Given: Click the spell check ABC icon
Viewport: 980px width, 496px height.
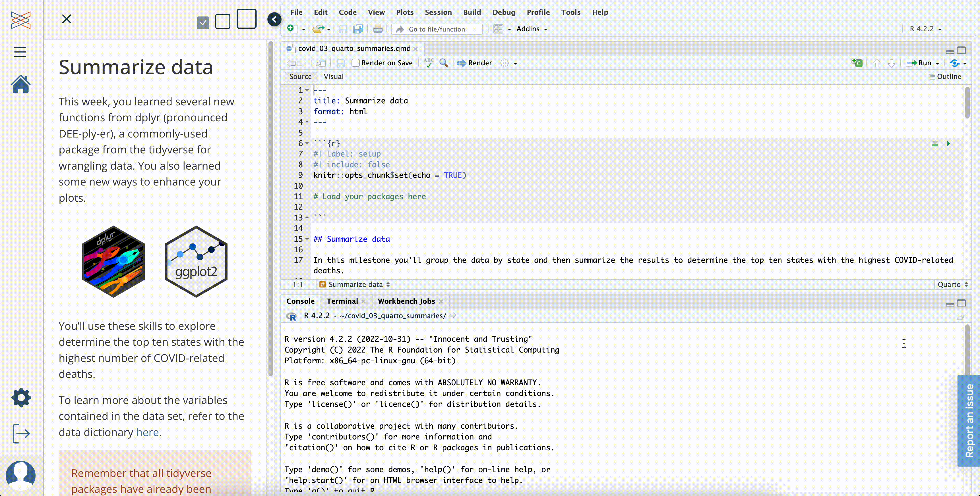Looking at the screenshot, I should click(x=429, y=63).
